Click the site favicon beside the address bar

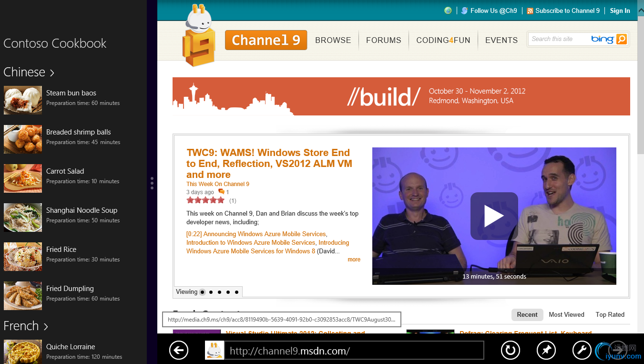(215, 350)
